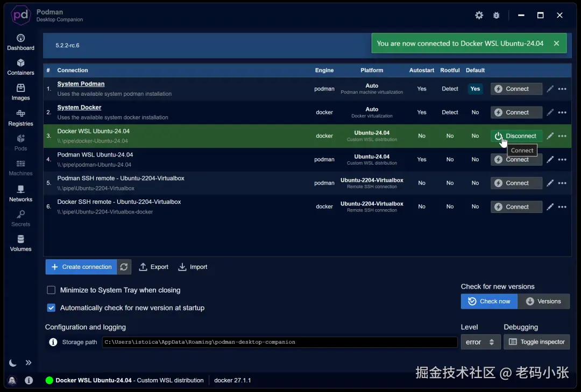The width and height of the screenshot is (581, 392).
Task: Click the info icon in status bar
Action: point(29,380)
